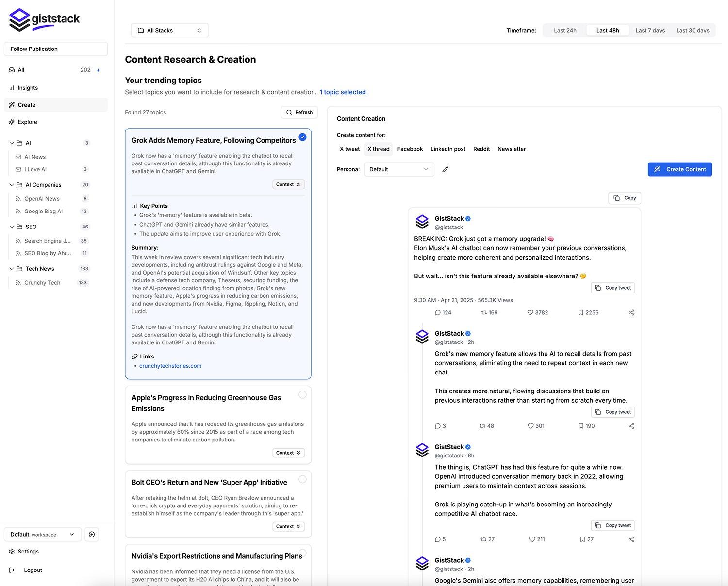Viewport: 728px width, 586px height.
Task: Click the add workspace plus-circle icon
Action: click(92, 534)
